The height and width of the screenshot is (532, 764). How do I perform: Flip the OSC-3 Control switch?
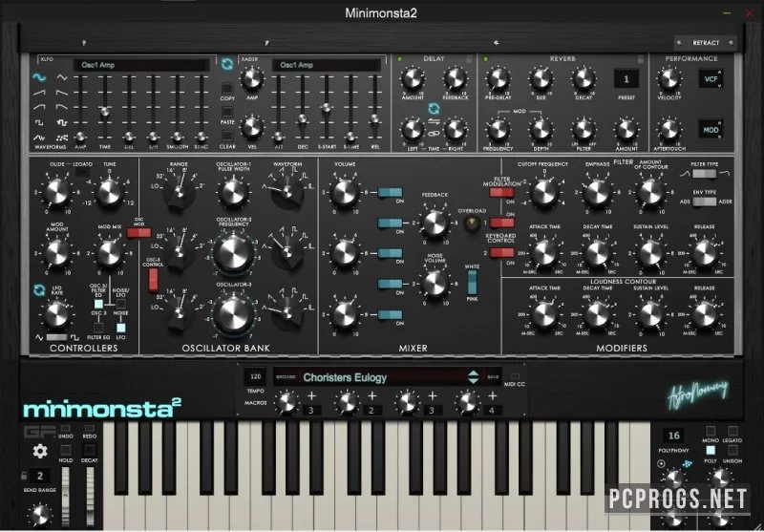pos(153,280)
